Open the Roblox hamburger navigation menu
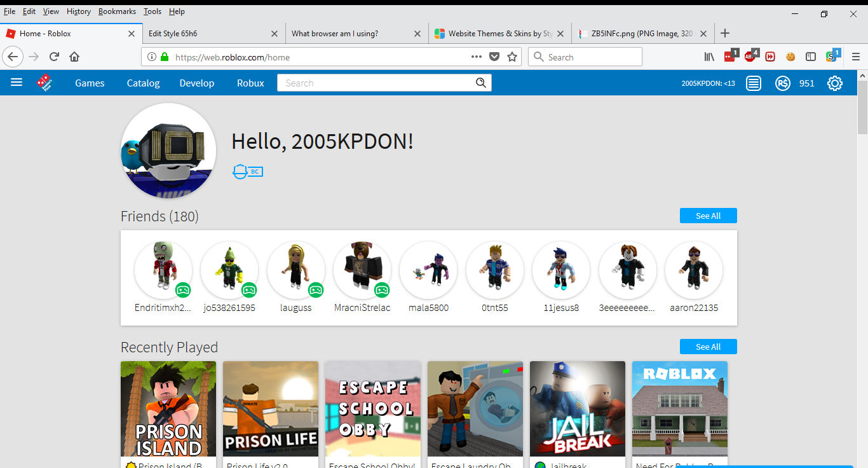Image resolution: width=868 pixels, height=468 pixels. coord(17,82)
